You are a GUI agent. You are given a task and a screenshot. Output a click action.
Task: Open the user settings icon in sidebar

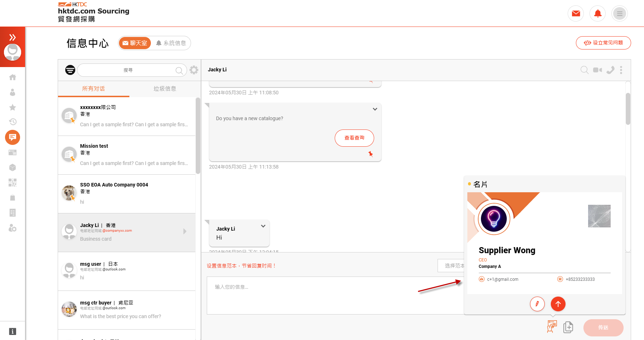pyautogui.click(x=13, y=228)
